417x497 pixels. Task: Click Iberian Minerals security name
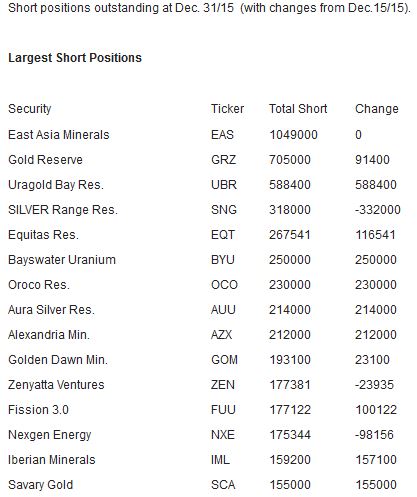[52, 460]
